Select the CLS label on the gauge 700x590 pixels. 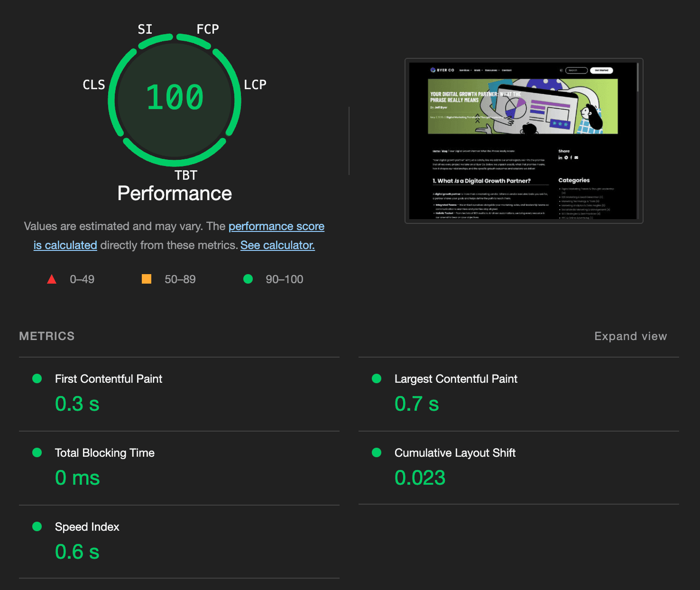click(x=94, y=85)
